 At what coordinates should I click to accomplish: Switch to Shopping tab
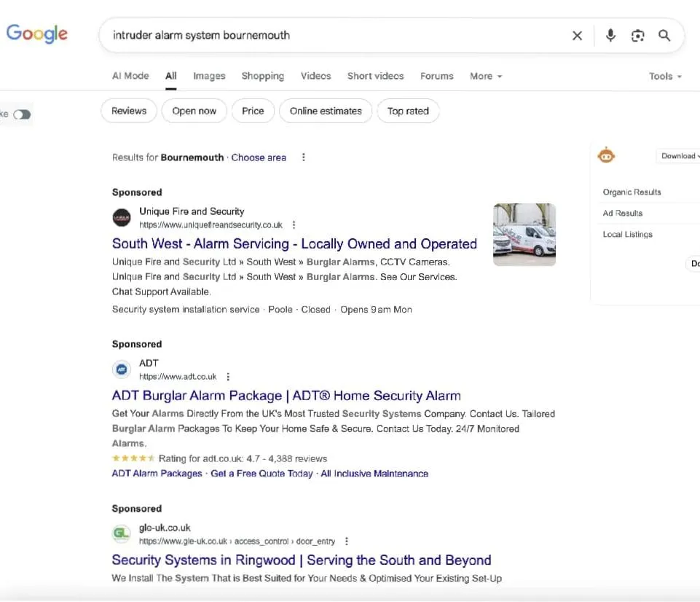[262, 77]
